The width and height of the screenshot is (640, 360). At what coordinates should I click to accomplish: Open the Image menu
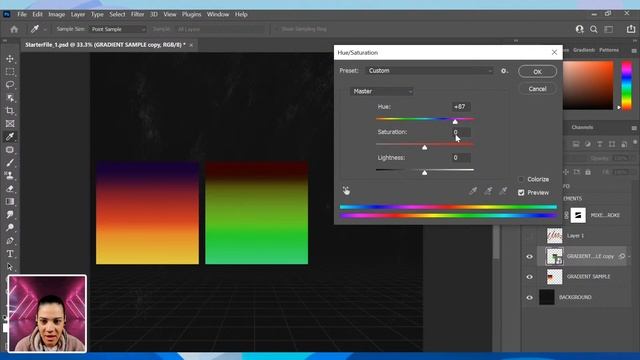click(56, 14)
